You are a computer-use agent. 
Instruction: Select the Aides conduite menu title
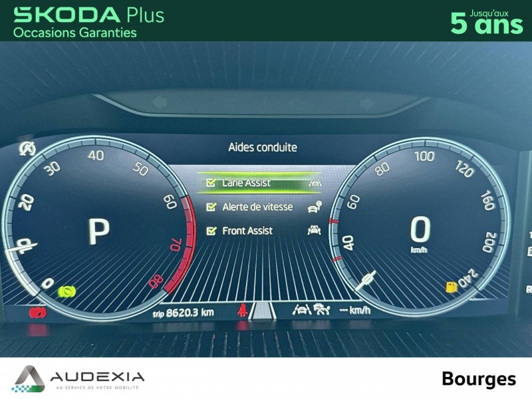pos(263,148)
